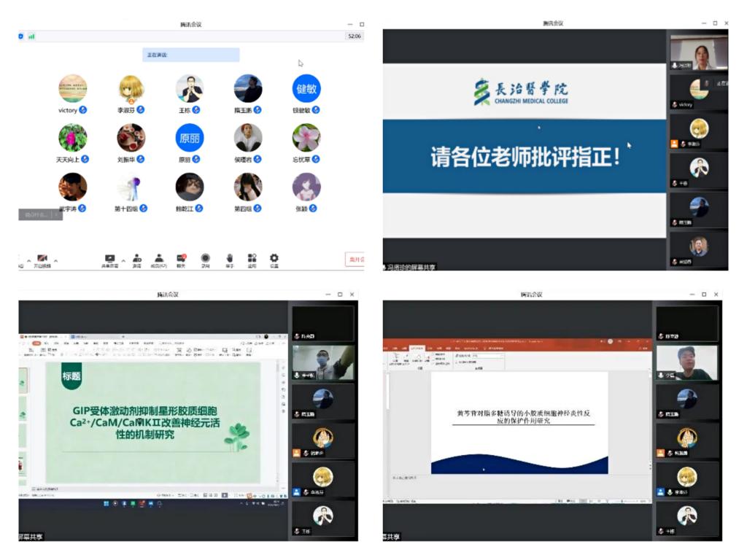The height and width of the screenshot is (560, 747).
Task: Click the meeting security shield icon
Action: tap(21, 36)
